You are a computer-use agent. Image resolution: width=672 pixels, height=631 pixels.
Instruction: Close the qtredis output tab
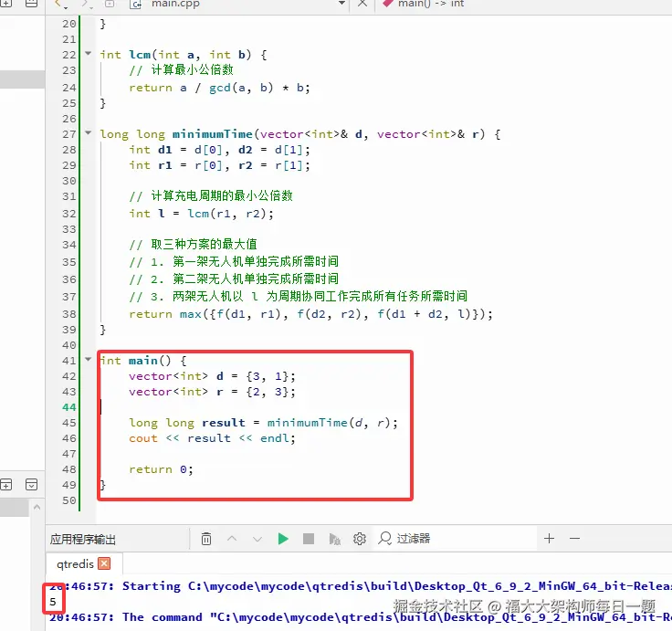pos(104,563)
